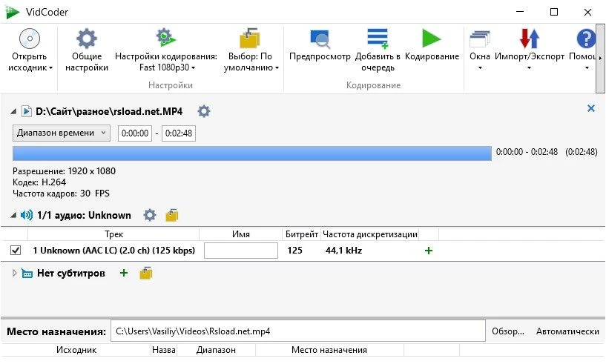Click the blue time range bar
This screenshot has width=606, height=364.
click(x=251, y=153)
